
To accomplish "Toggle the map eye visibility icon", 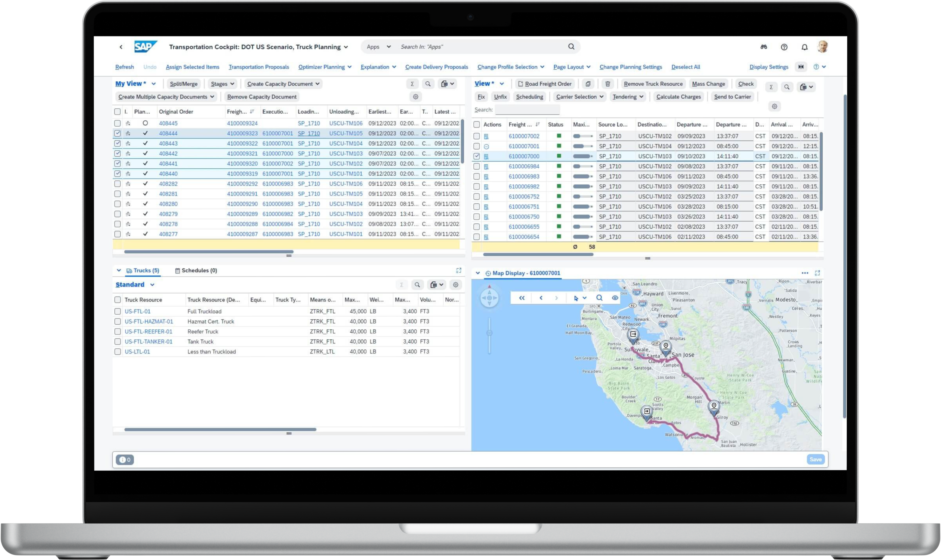I will (x=615, y=298).
